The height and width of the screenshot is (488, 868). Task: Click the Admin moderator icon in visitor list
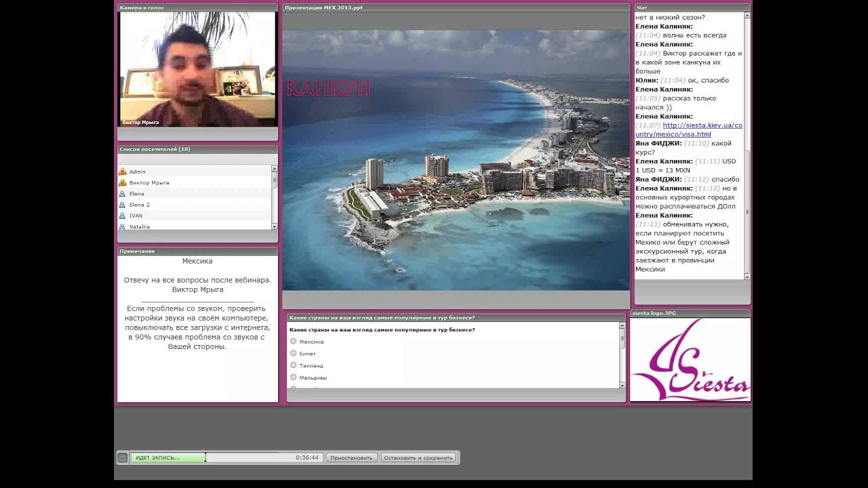pos(123,172)
